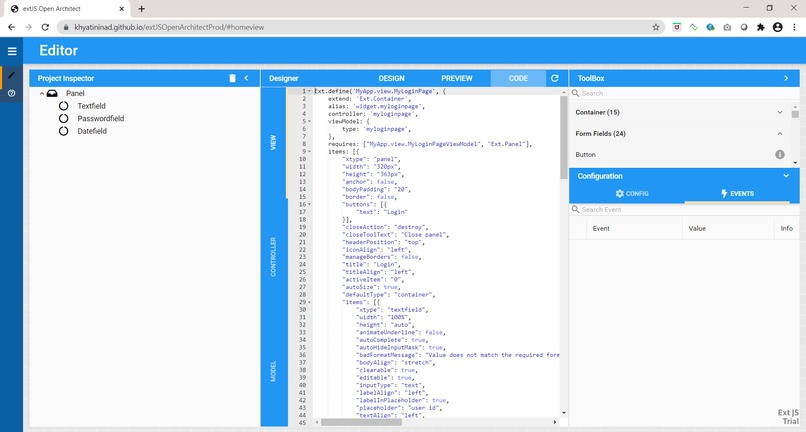Fold the buttons block at line 16
Screen dimensions: 806x432
pos(309,204)
